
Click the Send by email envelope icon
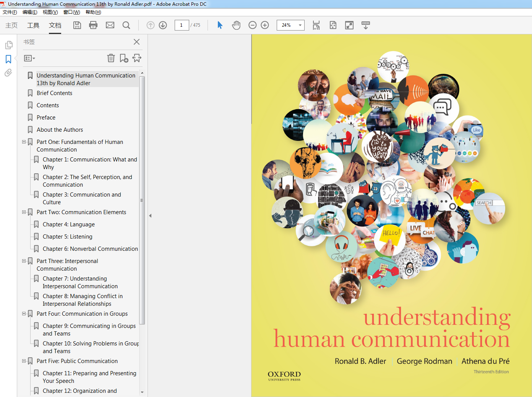(x=110, y=25)
